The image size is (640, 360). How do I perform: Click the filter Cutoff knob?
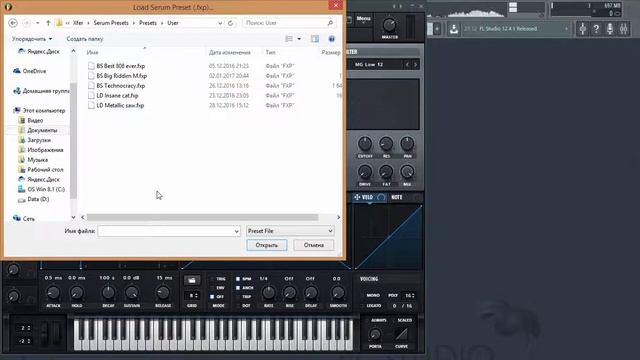[x=365, y=143]
